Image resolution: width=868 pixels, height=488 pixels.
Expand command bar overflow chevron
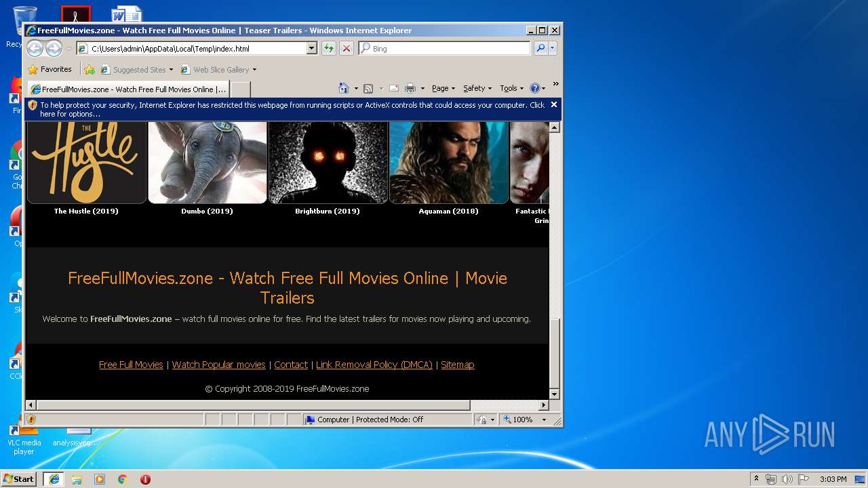click(x=555, y=84)
